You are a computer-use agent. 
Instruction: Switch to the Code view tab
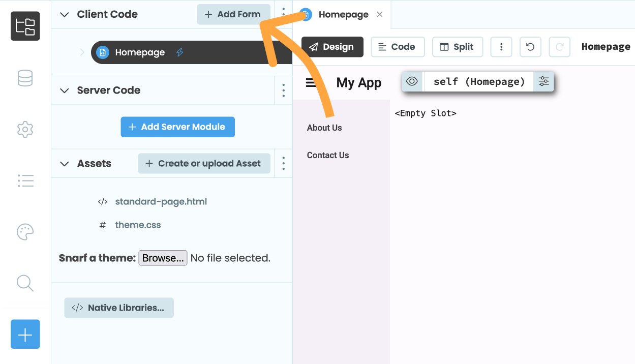[398, 47]
